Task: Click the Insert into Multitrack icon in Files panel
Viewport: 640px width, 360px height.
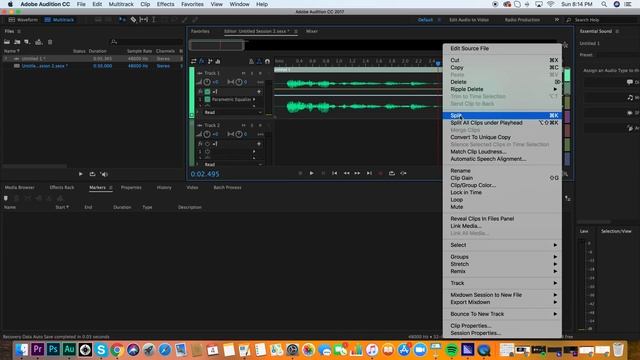Action: pyautogui.click(x=38, y=42)
